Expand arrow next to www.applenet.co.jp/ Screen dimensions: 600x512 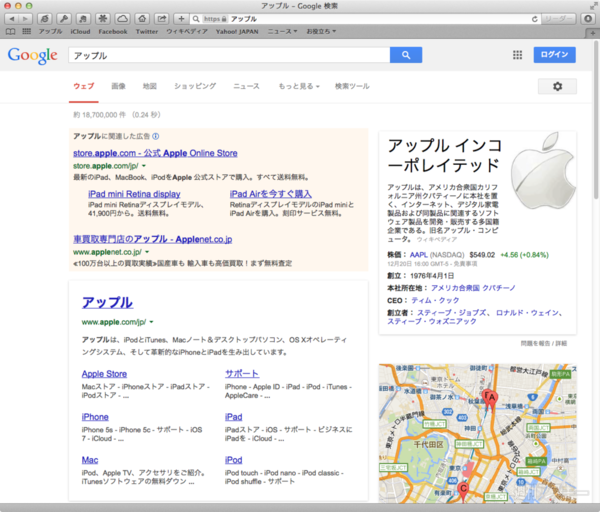coord(147,252)
